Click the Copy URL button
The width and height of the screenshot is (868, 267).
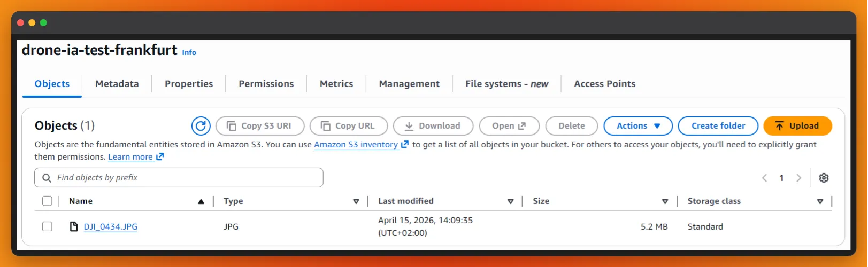pyautogui.click(x=349, y=126)
